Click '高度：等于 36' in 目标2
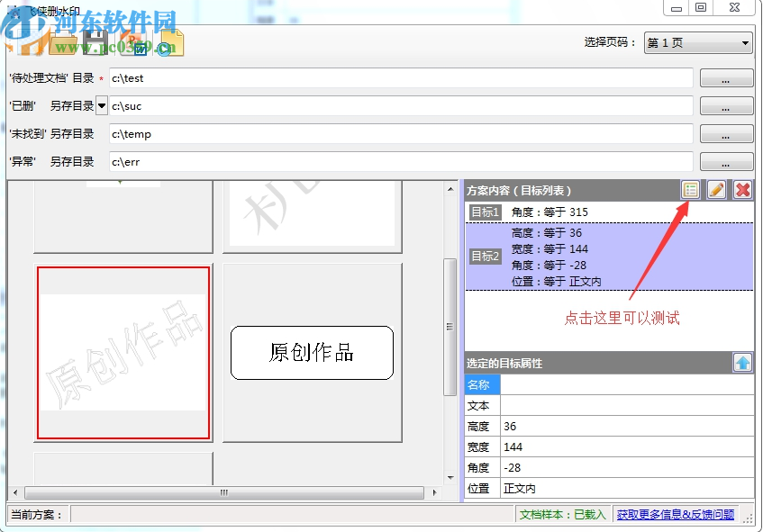This screenshot has width=763, height=532. [547, 232]
